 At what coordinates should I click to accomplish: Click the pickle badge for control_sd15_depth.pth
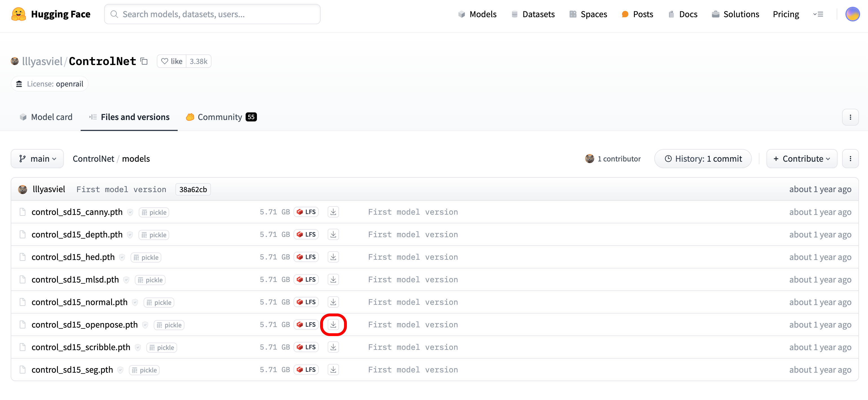[x=154, y=235]
